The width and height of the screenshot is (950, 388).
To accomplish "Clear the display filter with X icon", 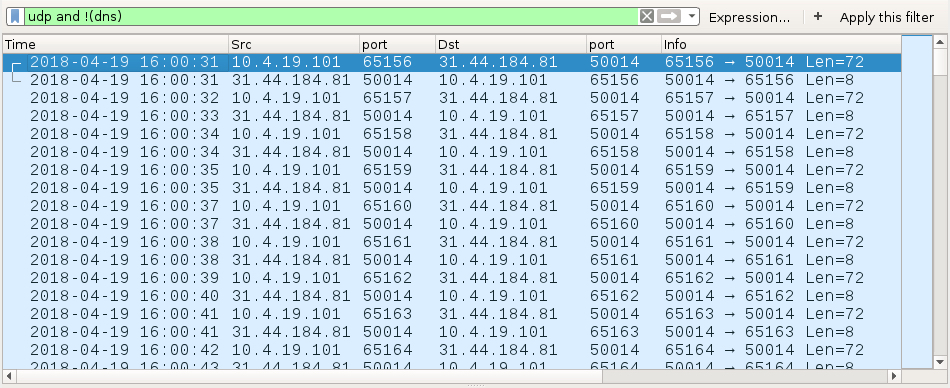I will coord(647,16).
